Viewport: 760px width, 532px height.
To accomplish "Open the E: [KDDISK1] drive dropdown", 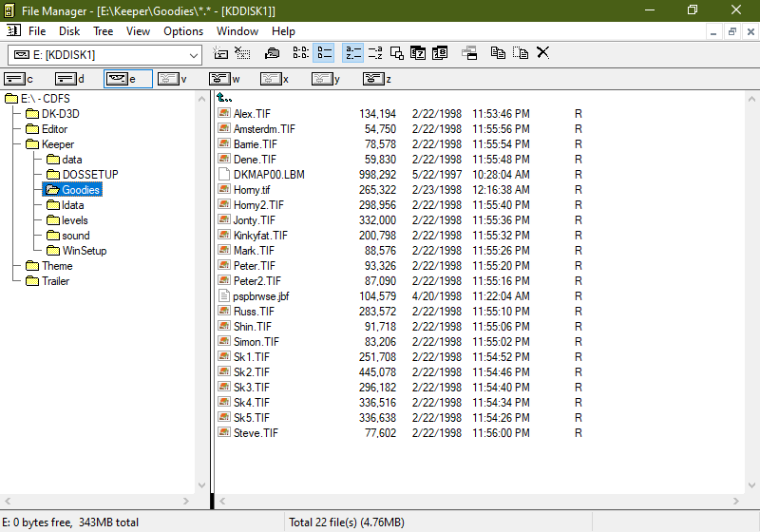I will [194, 55].
